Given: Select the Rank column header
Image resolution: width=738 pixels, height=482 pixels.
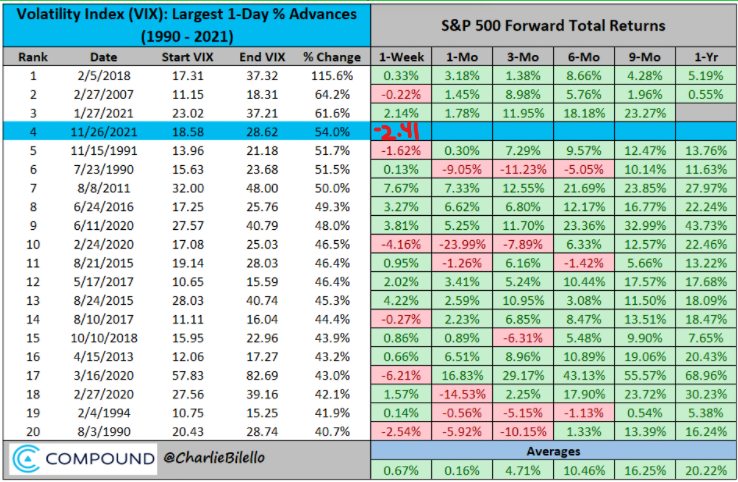Looking at the screenshot, I should point(36,57).
